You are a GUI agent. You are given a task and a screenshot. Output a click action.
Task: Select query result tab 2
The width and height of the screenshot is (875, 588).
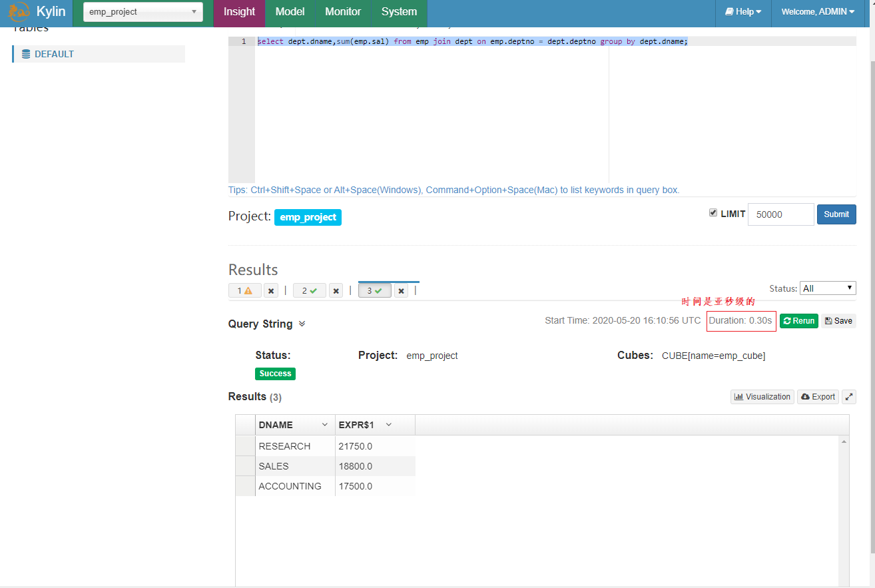click(310, 291)
